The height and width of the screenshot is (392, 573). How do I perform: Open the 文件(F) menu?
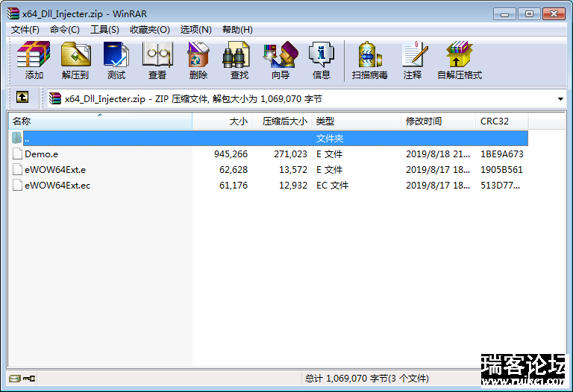(x=25, y=30)
